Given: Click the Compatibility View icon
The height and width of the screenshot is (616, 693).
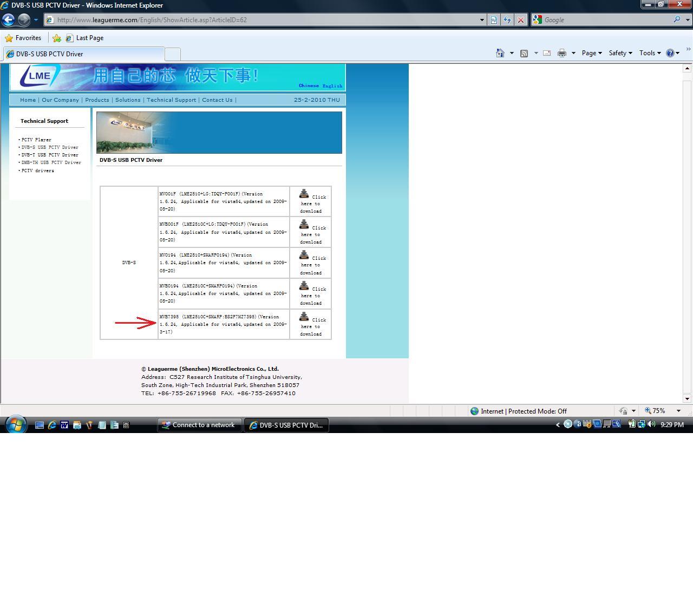Looking at the screenshot, I should tap(494, 20).
